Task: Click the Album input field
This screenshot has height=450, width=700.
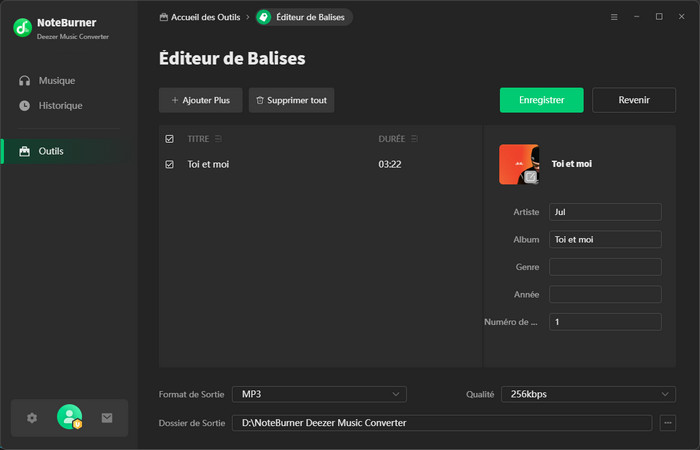Action: coord(605,239)
